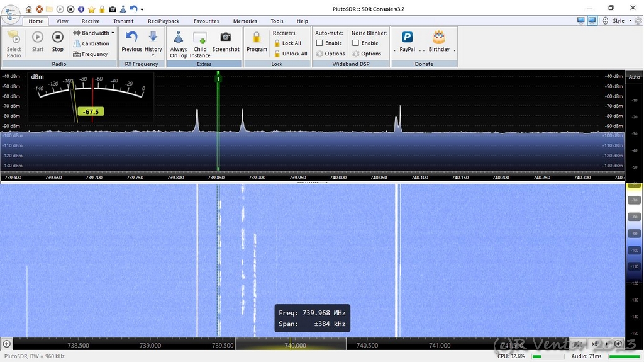Click the yellow waterfall level slider handle at top
This screenshot has width=644, height=362.
[x=634, y=186]
